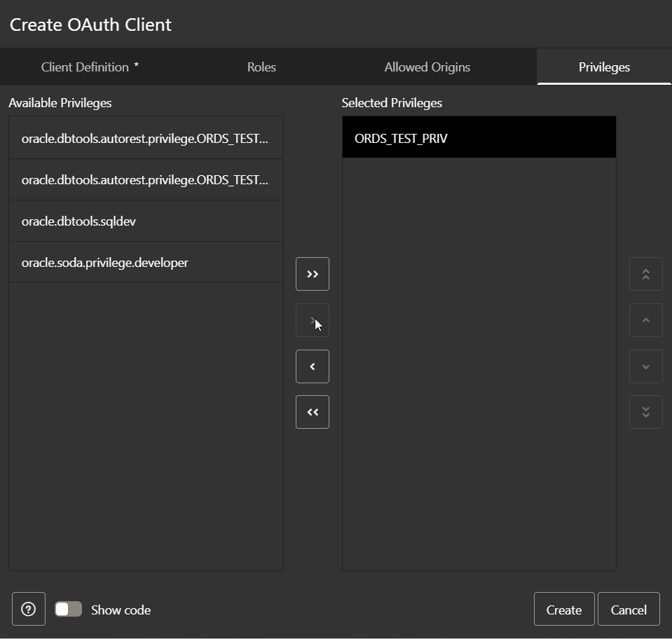Select ORDS_TEST_PRIV in Selected Privileges
The width and height of the screenshot is (672, 639).
(x=479, y=137)
